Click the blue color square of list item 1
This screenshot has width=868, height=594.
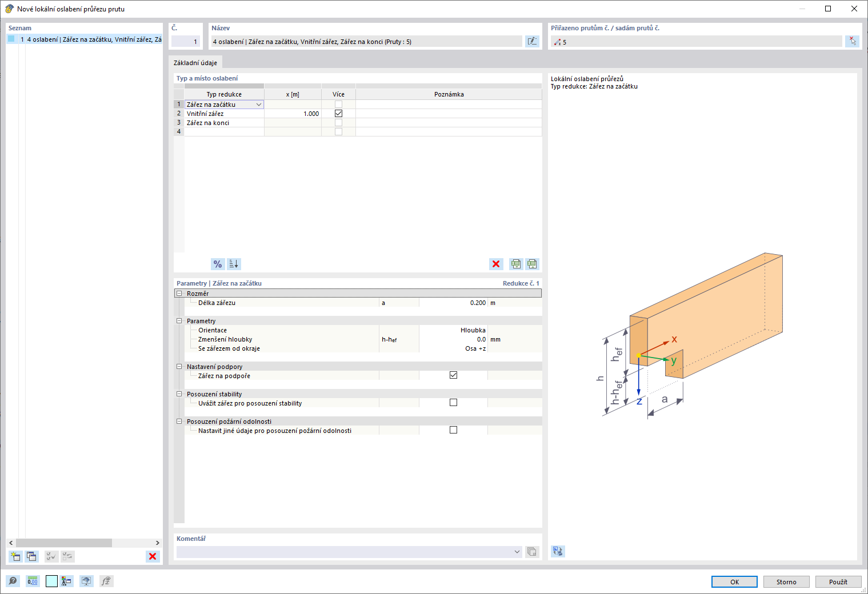(x=11, y=39)
